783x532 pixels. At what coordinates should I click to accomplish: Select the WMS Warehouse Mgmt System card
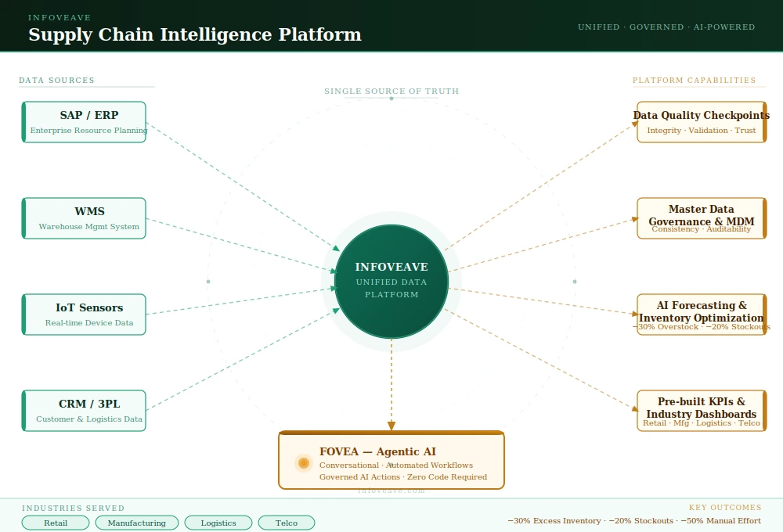pyautogui.click(x=84, y=218)
